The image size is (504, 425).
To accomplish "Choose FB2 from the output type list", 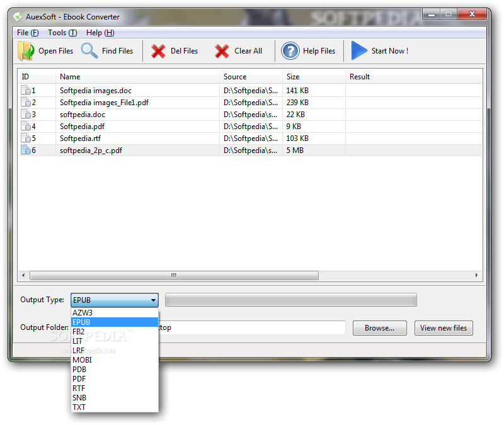I will coord(115,332).
